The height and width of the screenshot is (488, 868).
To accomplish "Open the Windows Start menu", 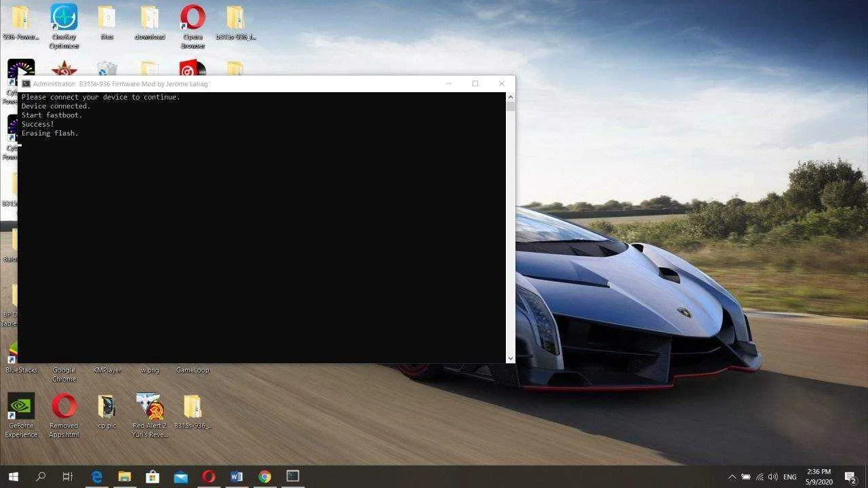I will coord(13,476).
